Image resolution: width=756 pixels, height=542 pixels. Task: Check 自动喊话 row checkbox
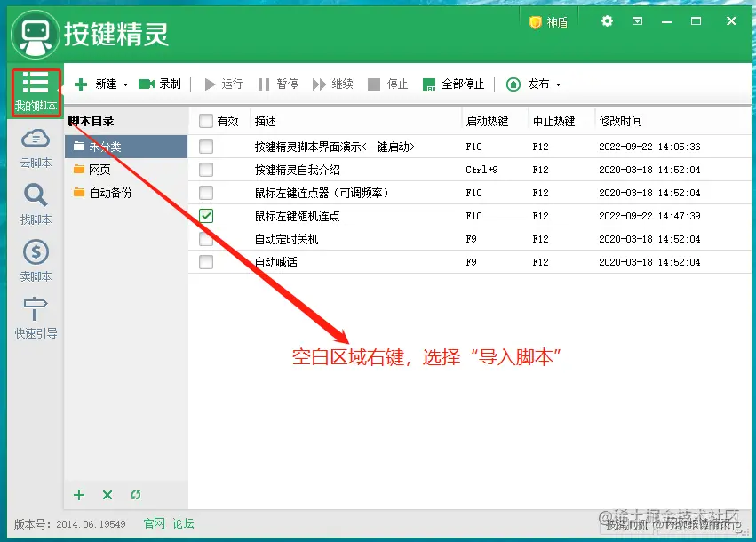coord(206,262)
